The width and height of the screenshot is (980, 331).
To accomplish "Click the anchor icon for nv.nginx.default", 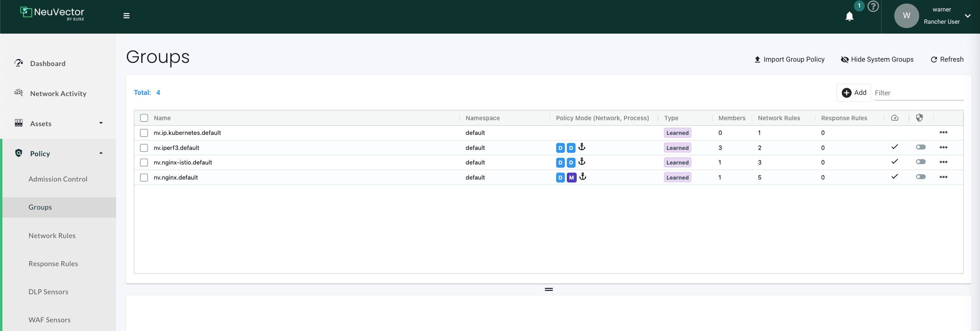I will 583,177.
